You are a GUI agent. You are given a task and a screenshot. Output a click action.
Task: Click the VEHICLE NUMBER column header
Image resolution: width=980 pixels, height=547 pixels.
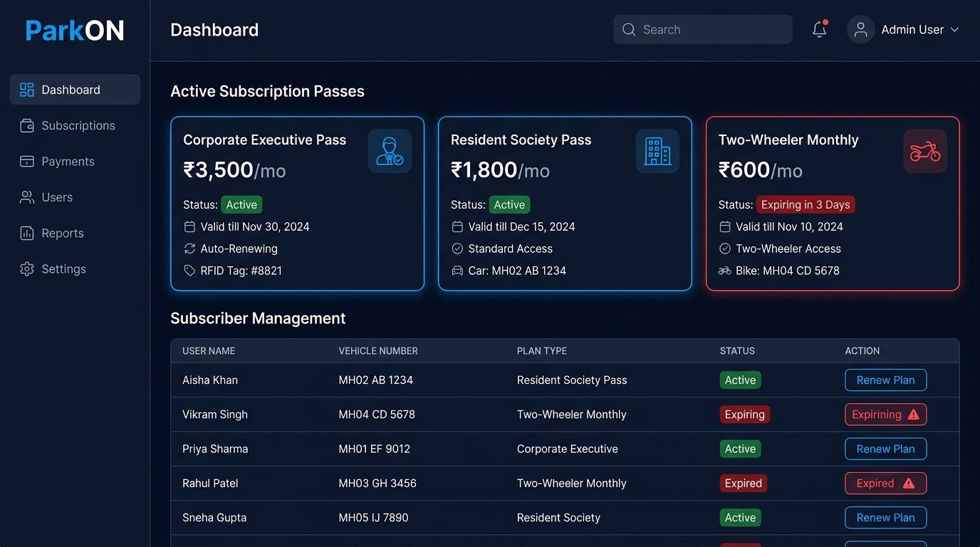pyautogui.click(x=378, y=351)
